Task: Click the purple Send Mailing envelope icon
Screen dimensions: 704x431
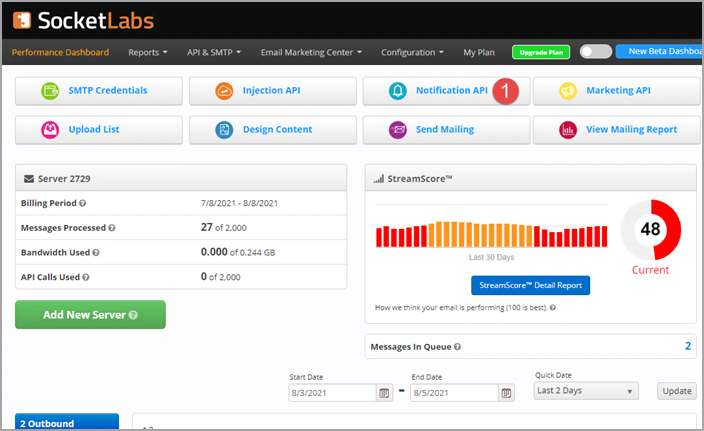Action: 398,130
